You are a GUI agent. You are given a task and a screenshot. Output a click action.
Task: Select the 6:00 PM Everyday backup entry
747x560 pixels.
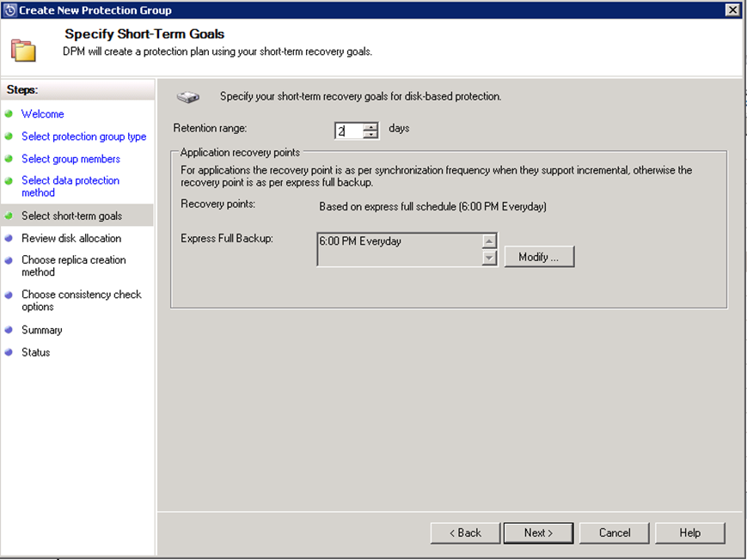pyautogui.click(x=360, y=241)
